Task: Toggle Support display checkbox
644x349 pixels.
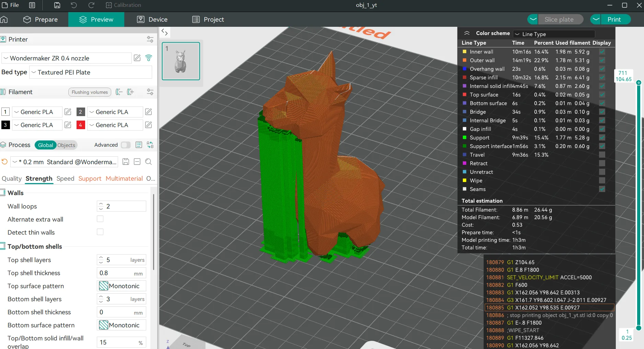Action: 602,137
